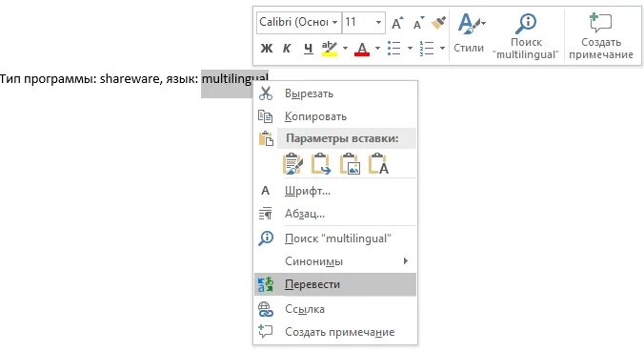
Task: Expand the font name Calibri dropdown
Action: click(335, 22)
